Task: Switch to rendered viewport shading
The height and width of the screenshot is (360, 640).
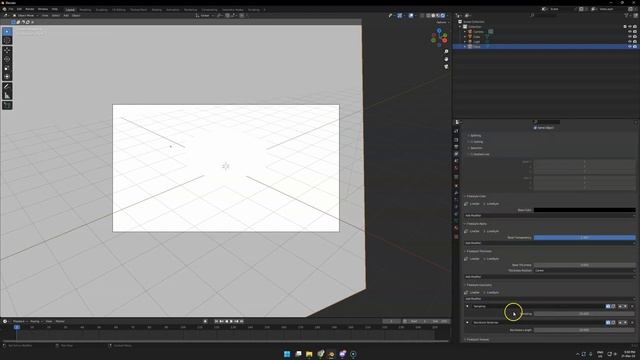Action: click(443, 16)
